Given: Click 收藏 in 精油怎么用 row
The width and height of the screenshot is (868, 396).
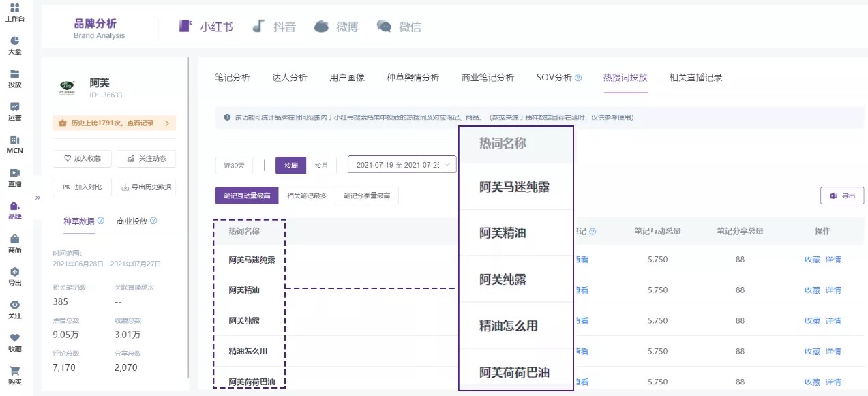Looking at the screenshot, I should coord(812,352).
